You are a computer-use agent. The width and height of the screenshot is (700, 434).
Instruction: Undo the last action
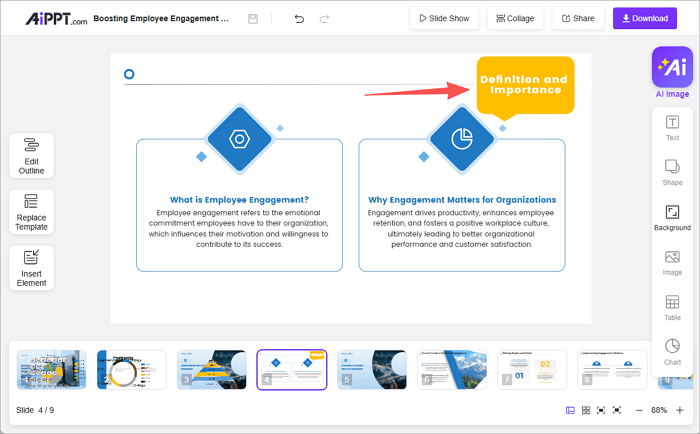click(x=299, y=19)
